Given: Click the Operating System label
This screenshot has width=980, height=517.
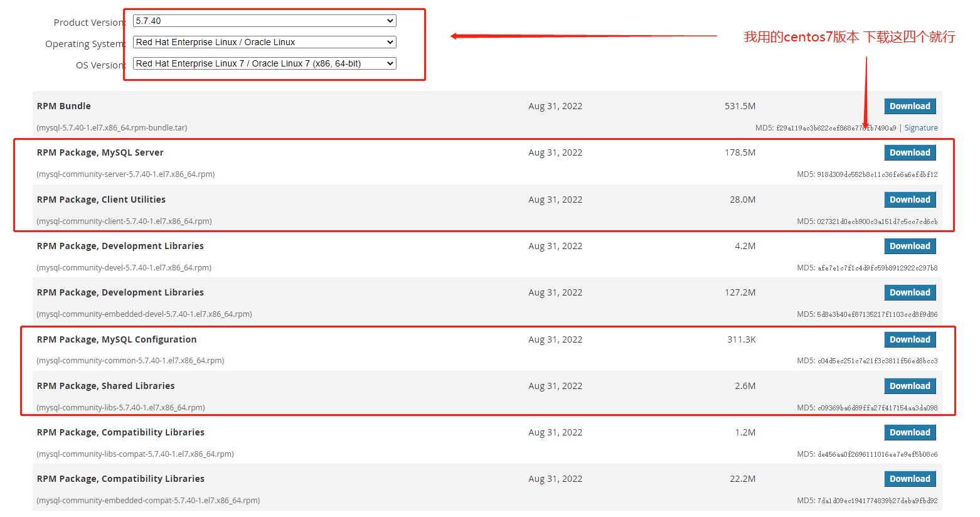Looking at the screenshot, I should point(85,44).
